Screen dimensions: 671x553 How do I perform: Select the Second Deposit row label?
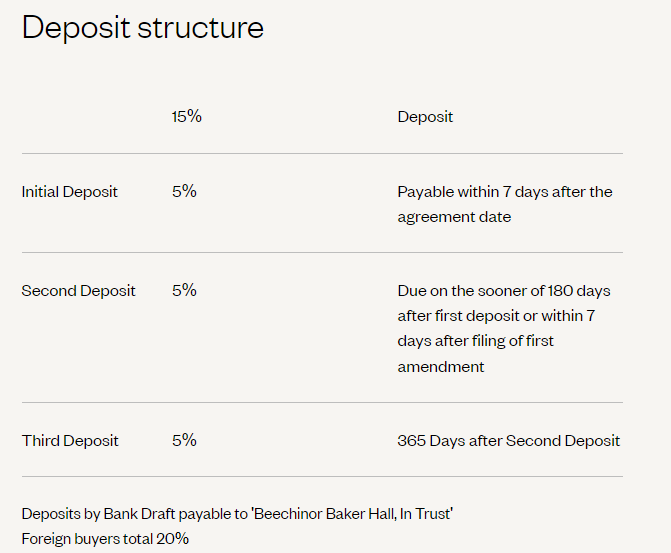pos(78,291)
